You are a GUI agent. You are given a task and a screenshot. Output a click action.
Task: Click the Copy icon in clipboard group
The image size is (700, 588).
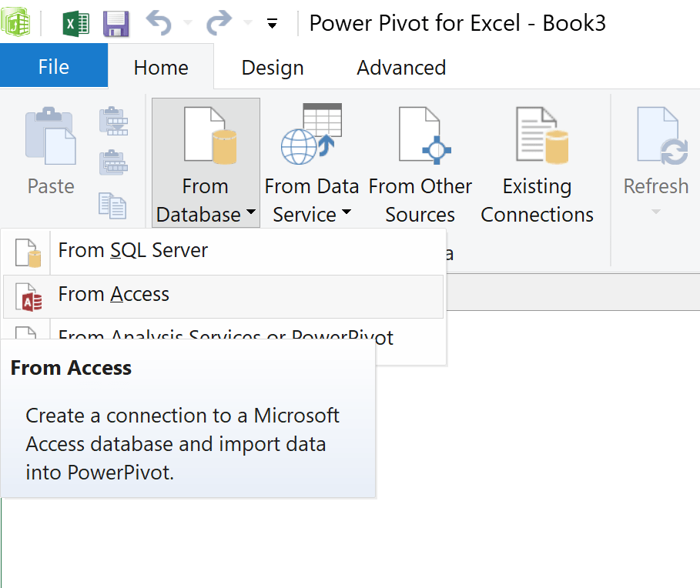pyautogui.click(x=112, y=205)
